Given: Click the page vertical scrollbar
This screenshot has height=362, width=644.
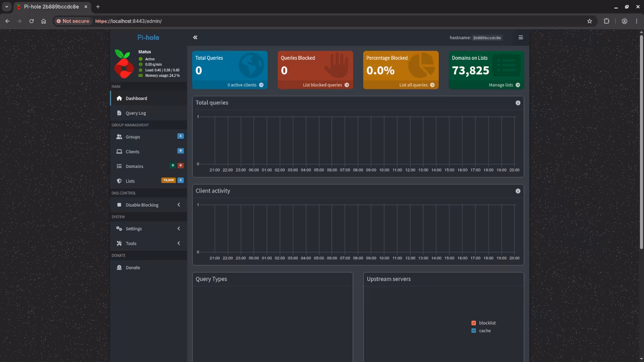Looking at the screenshot, I should tap(641, 141).
